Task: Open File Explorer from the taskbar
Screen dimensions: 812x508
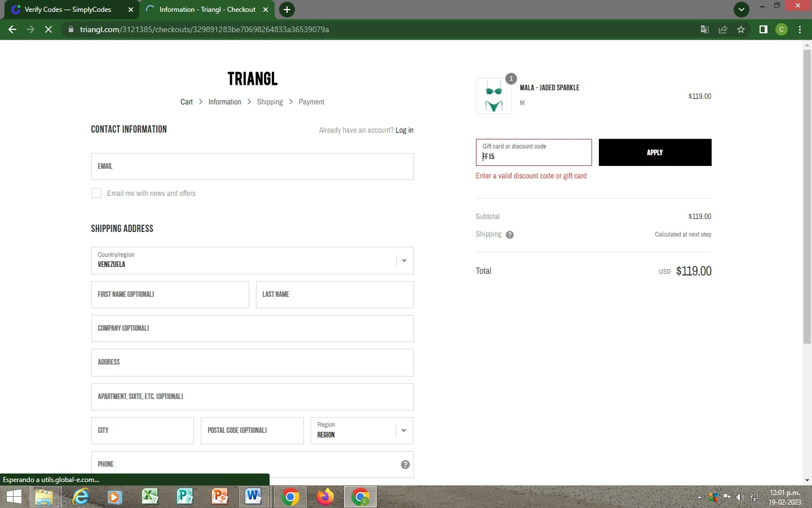Action: (x=44, y=497)
